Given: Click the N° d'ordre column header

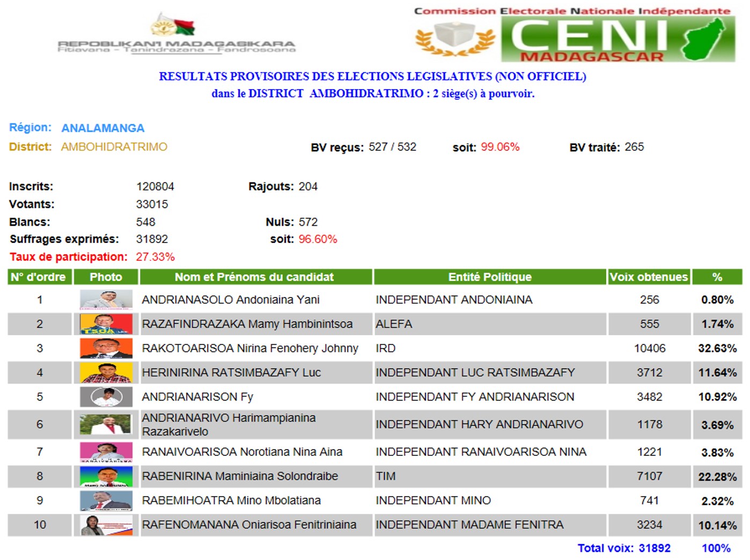Looking at the screenshot, I should point(40,277).
